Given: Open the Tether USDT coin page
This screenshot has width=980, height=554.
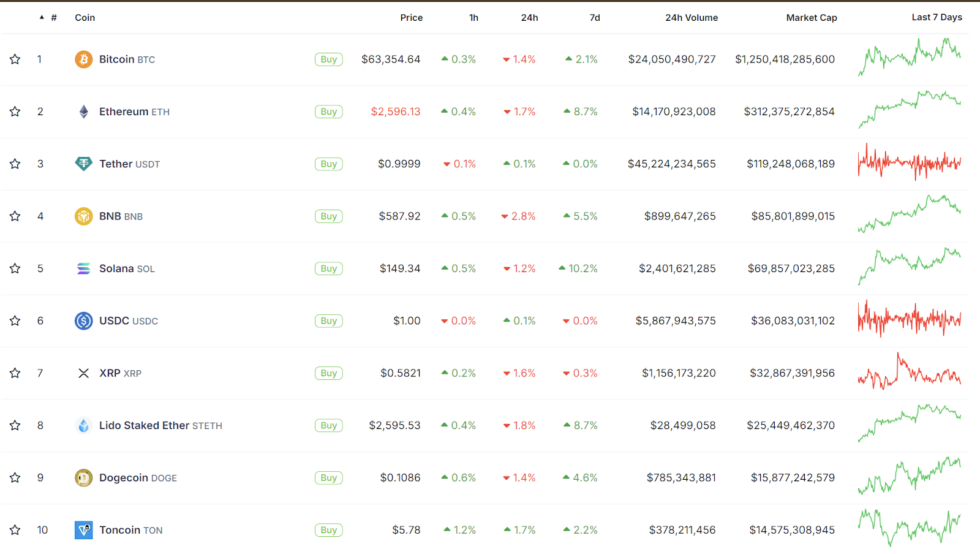Looking at the screenshot, I should 130,164.
